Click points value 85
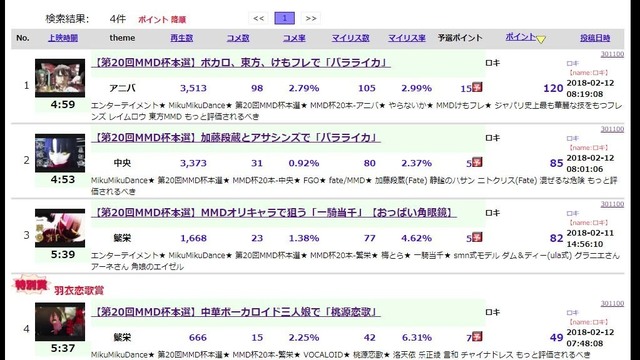The image size is (640, 360). point(556,163)
